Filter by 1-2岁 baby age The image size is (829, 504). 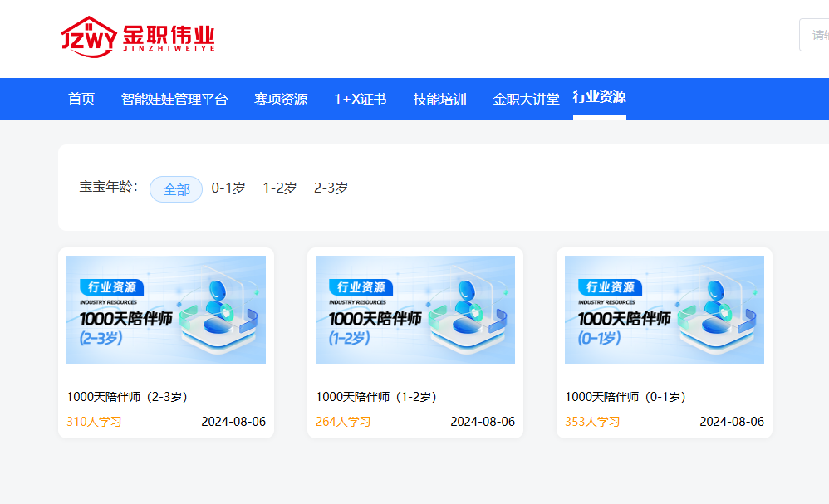(x=280, y=188)
